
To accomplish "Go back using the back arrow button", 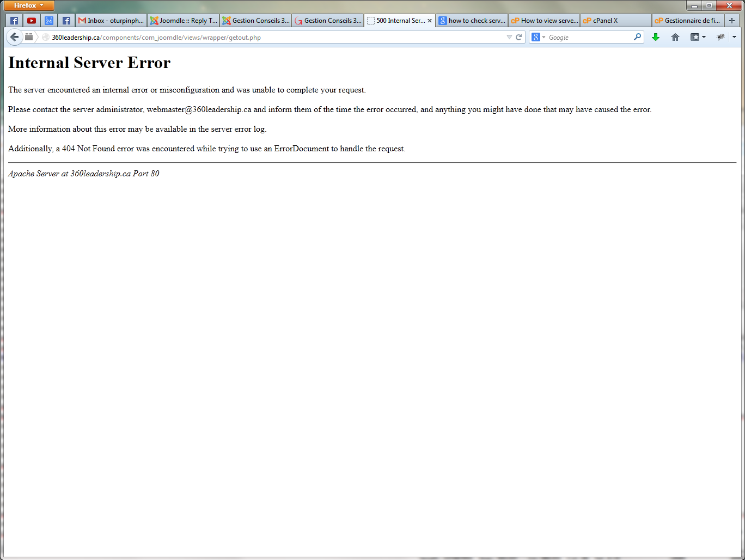I will click(14, 37).
